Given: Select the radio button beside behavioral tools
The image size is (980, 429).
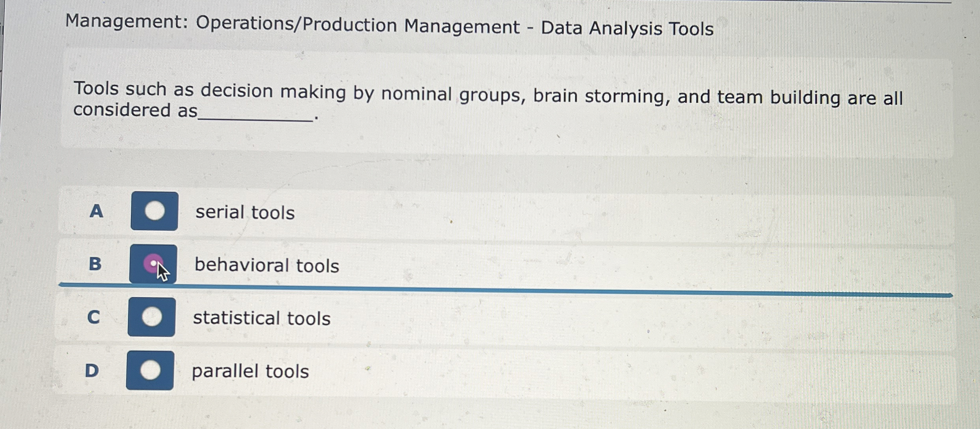Looking at the screenshot, I should [153, 262].
